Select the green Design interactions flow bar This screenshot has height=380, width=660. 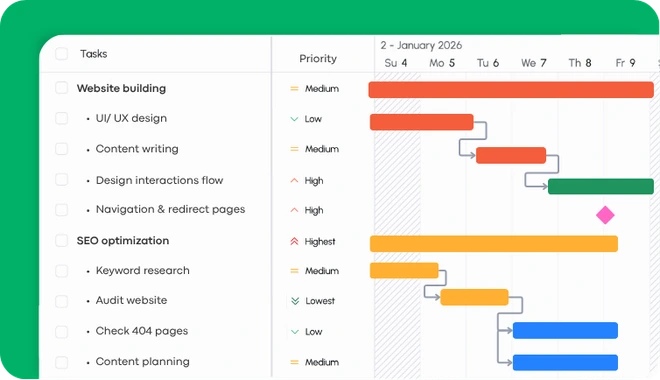(601, 186)
